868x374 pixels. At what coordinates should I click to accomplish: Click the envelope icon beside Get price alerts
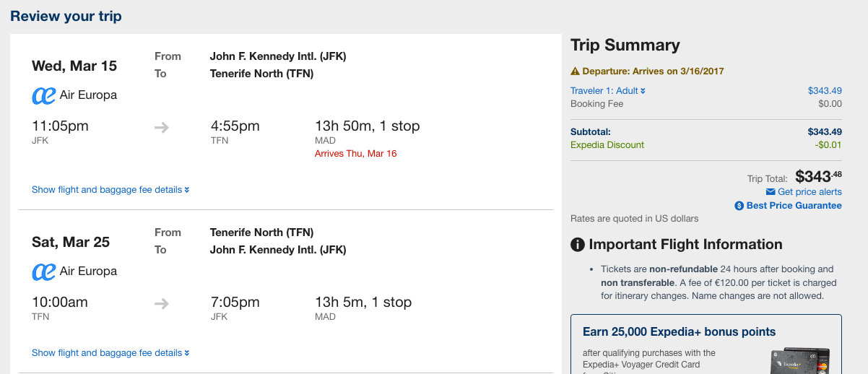[x=771, y=192]
